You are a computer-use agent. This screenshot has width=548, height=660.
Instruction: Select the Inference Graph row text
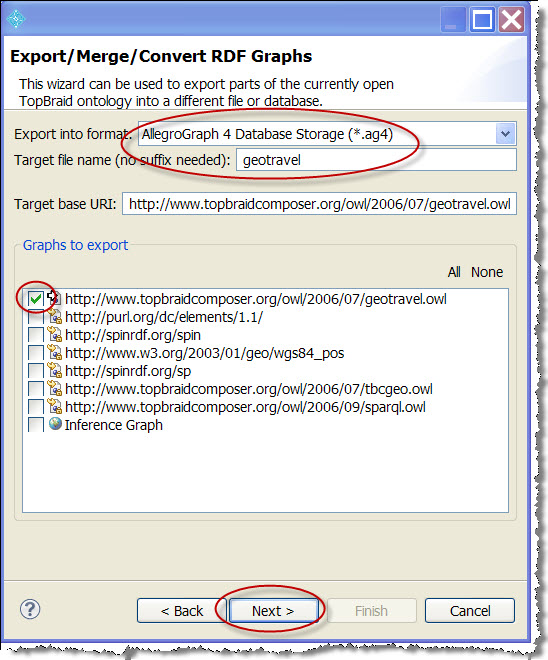pyautogui.click(x=113, y=425)
